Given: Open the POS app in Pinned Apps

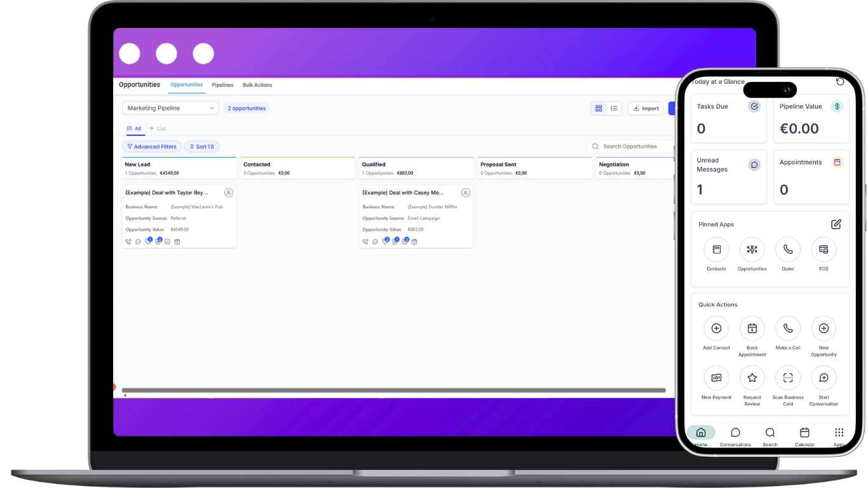Looking at the screenshot, I should point(824,250).
